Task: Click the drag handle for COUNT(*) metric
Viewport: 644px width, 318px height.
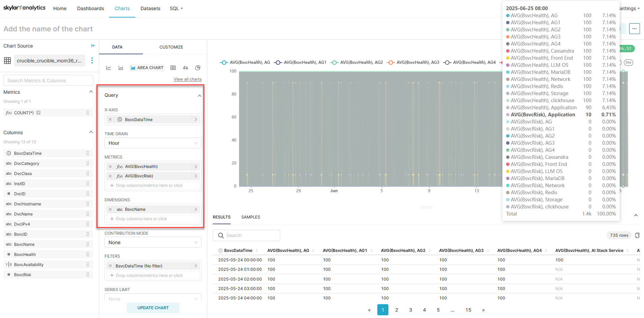Action: (x=88, y=113)
